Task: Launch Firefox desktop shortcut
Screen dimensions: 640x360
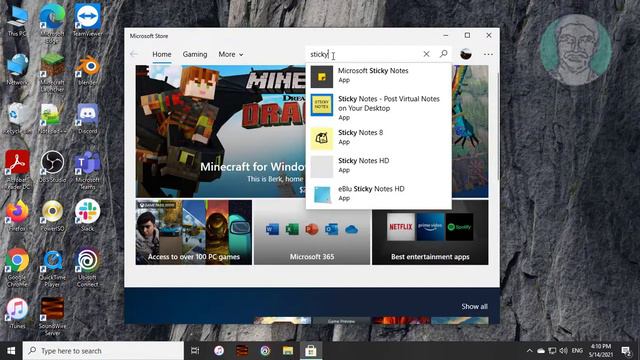Action: [17, 216]
